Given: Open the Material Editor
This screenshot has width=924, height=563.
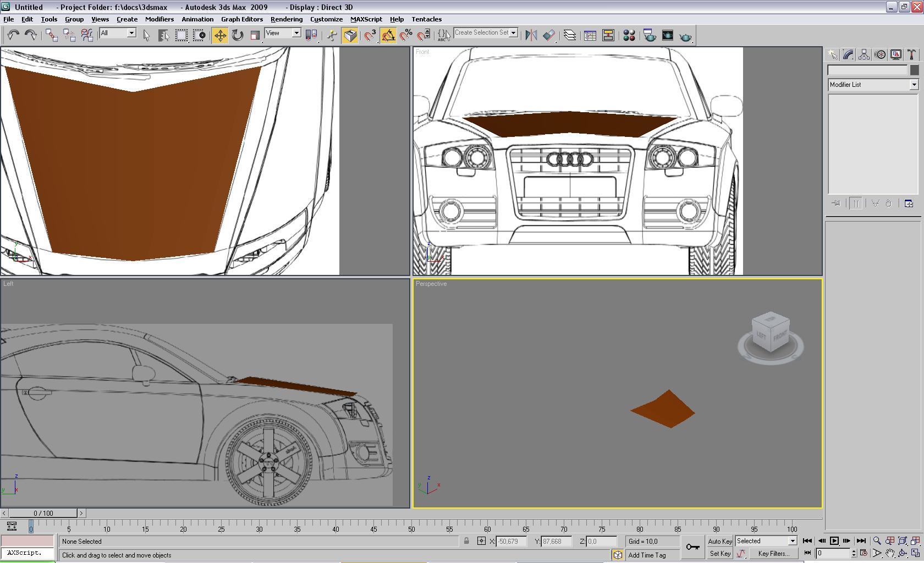Looking at the screenshot, I should (x=629, y=35).
